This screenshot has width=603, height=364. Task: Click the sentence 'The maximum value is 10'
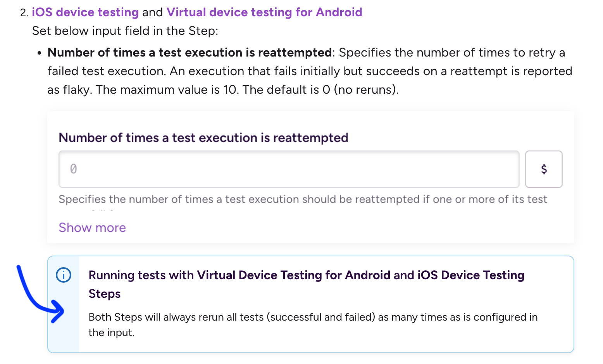(x=167, y=90)
